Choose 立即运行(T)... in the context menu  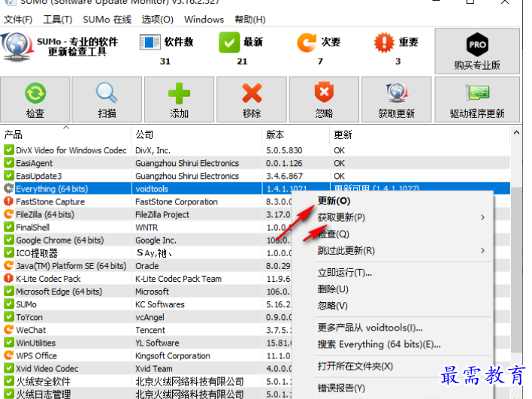[392, 273]
